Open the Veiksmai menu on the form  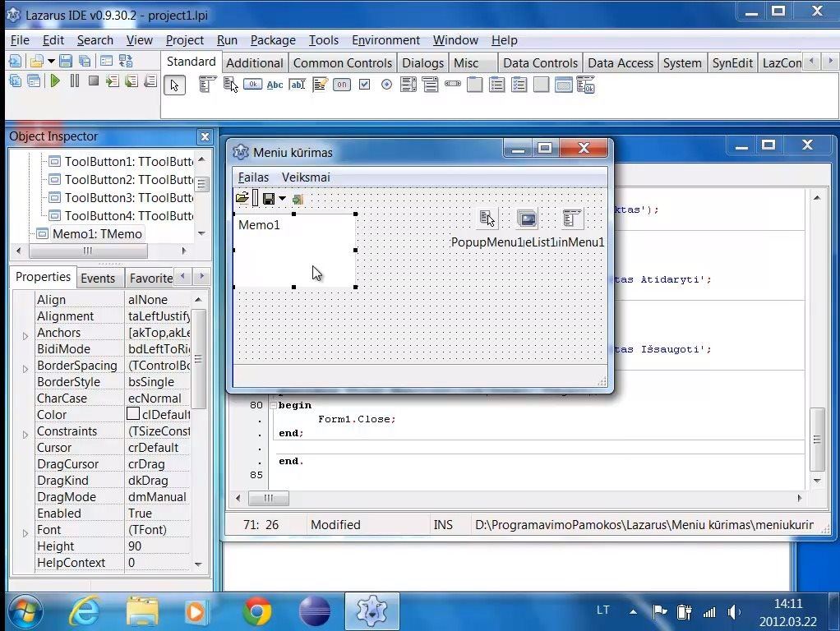306,177
